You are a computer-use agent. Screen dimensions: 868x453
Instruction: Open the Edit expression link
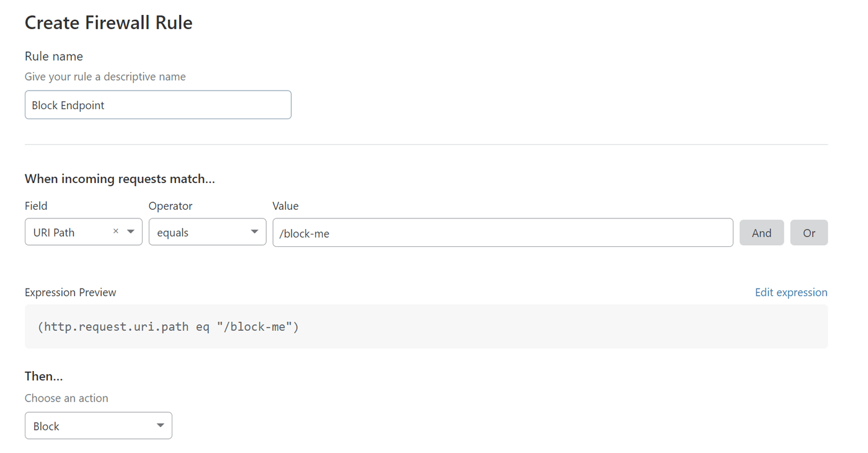791,292
